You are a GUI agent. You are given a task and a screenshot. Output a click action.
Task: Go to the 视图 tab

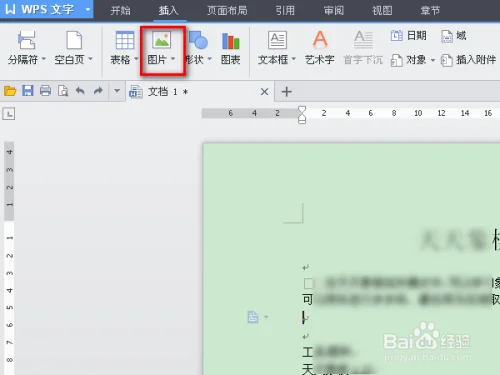point(382,11)
